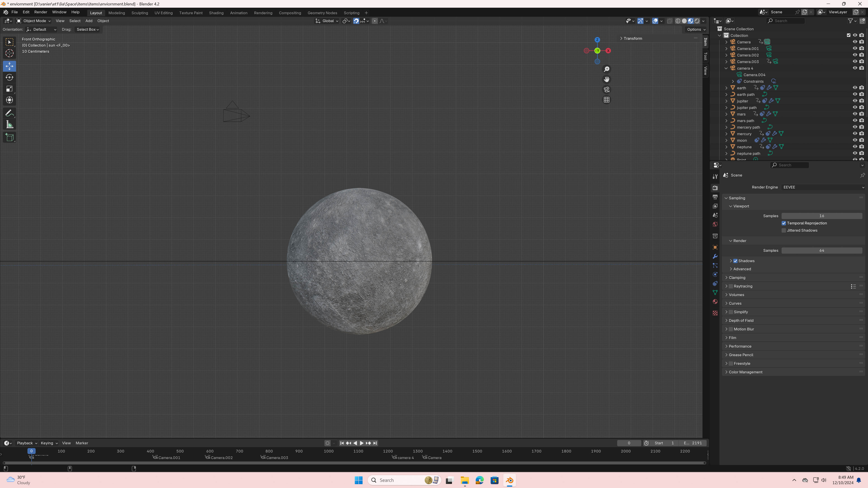Open the Output properties tab icon
This screenshot has width=868, height=488.
pyautogui.click(x=715, y=197)
